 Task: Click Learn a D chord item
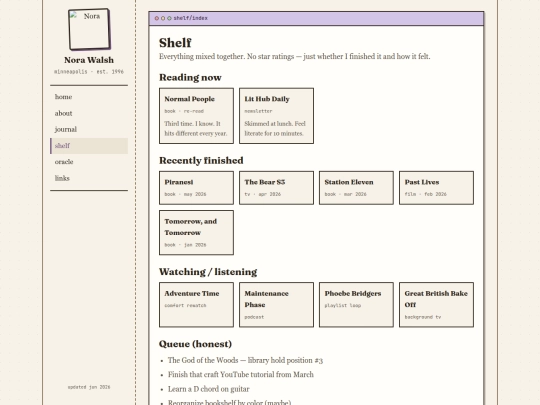pyautogui.click(x=209, y=389)
